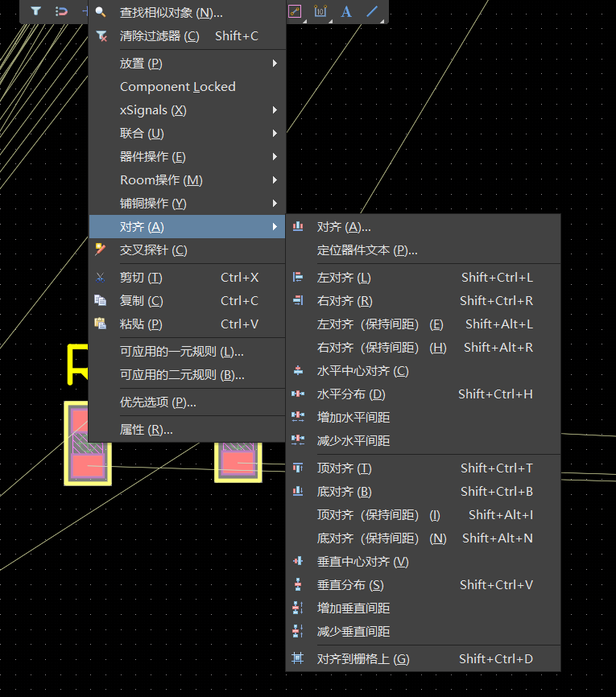Click the snap options magnet icon
616x697 pixels.
(61, 11)
